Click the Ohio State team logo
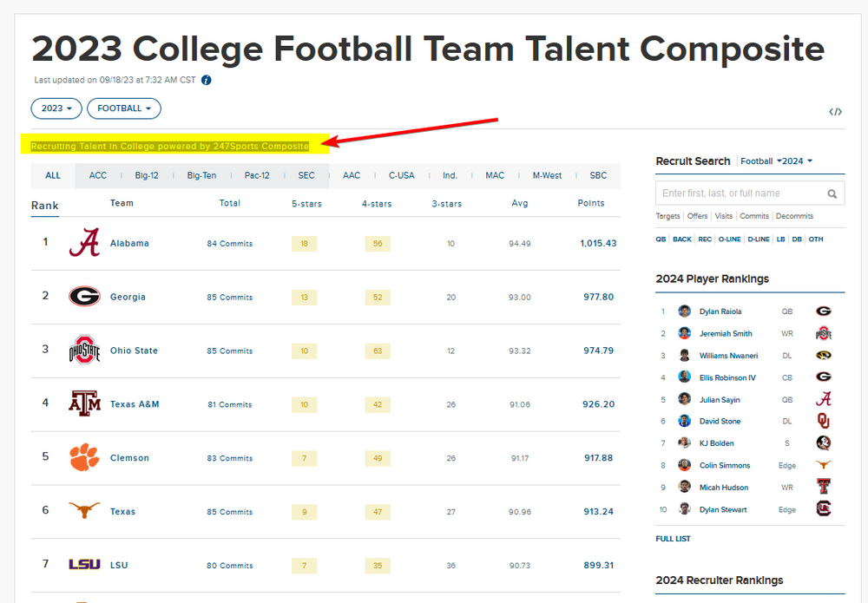Viewport: 868px width, 603px height. click(x=84, y=351)
